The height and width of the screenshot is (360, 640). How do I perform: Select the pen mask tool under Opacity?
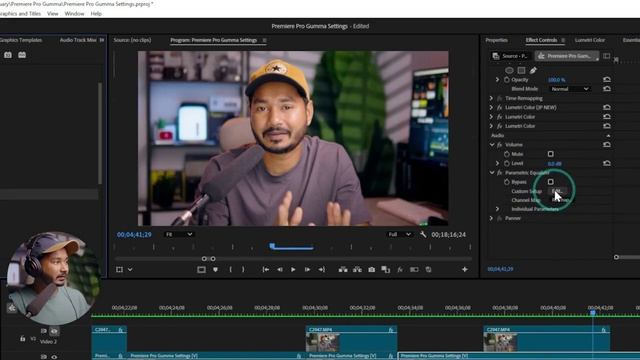[x=533, y=70]
